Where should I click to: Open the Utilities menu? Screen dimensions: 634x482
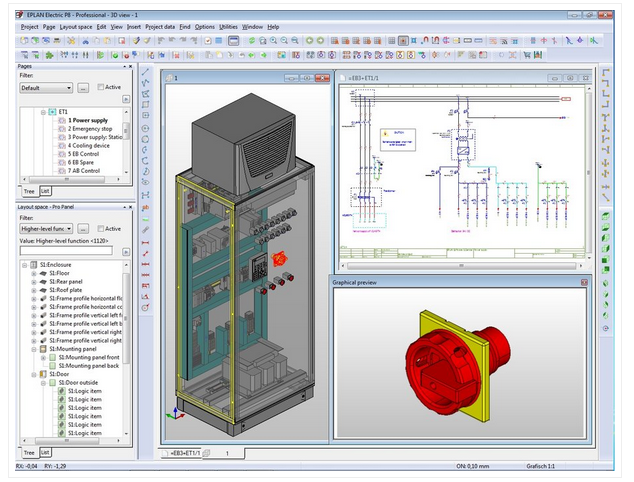(x=228, y=27)
